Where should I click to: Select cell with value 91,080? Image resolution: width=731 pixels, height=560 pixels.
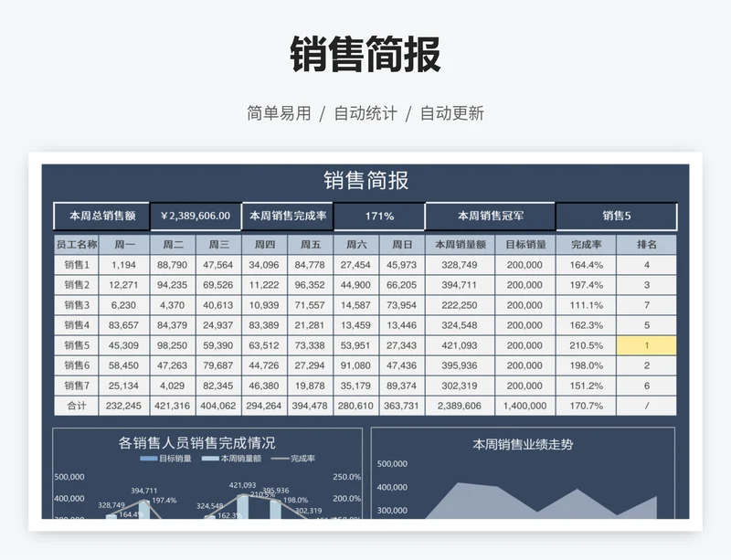[x=356, y=365]
